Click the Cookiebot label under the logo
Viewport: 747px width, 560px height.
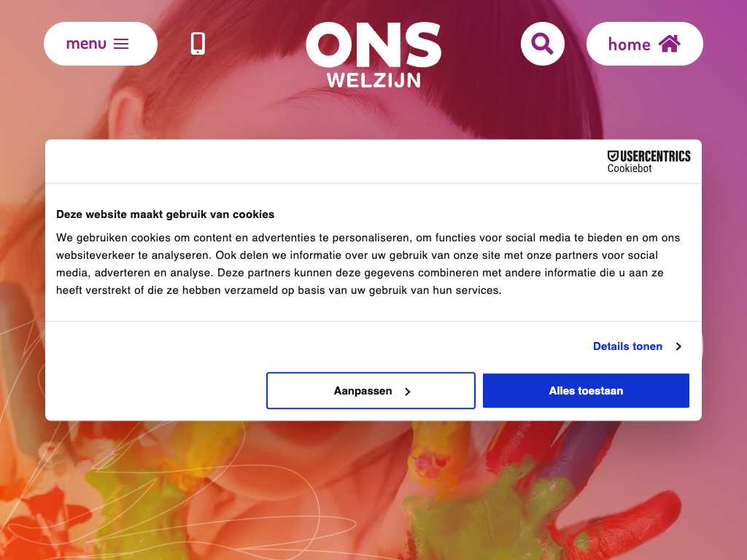[x=630, y=168]
